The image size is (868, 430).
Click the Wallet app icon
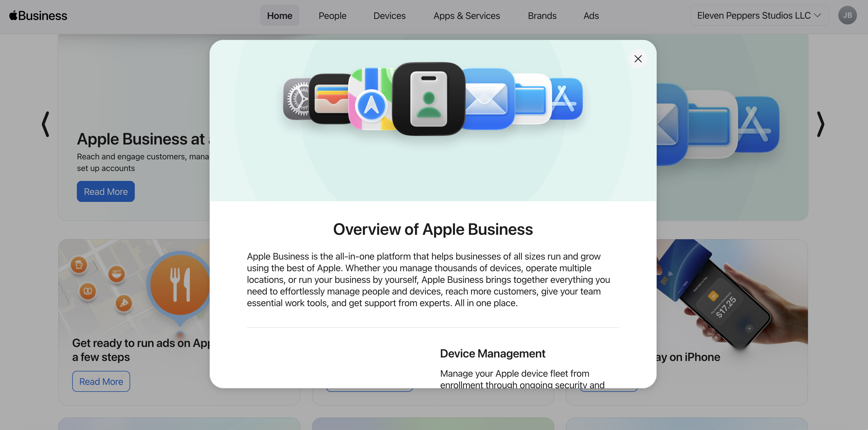point(329,99)
